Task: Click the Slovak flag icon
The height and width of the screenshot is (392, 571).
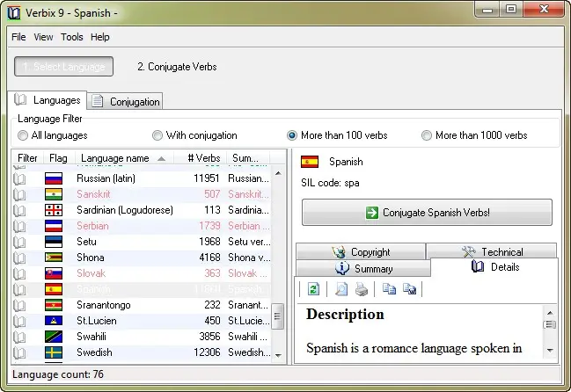Action: coord(54,273)
